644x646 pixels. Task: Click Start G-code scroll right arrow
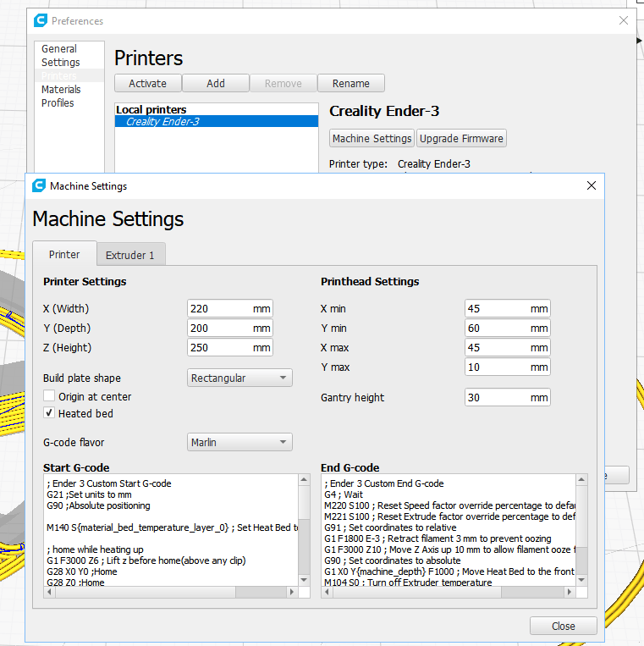pyautogui.click(x=292, y=592)
